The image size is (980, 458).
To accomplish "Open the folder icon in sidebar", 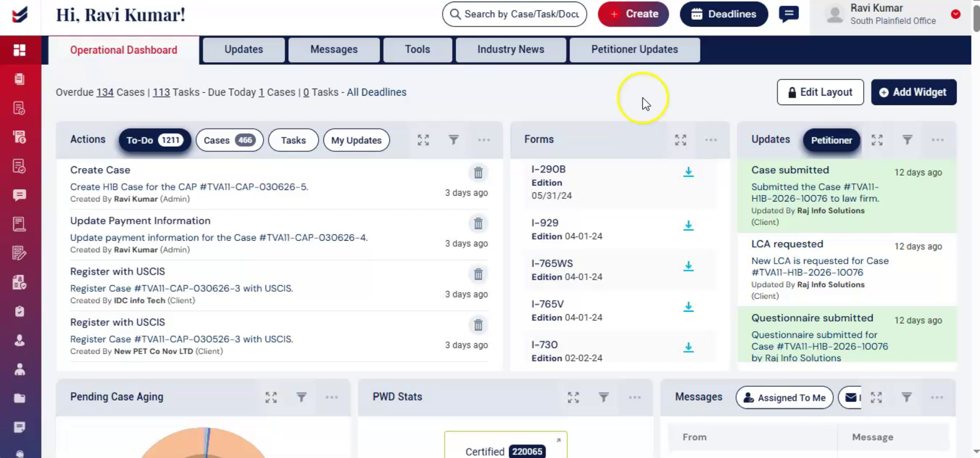I will 19,398.
